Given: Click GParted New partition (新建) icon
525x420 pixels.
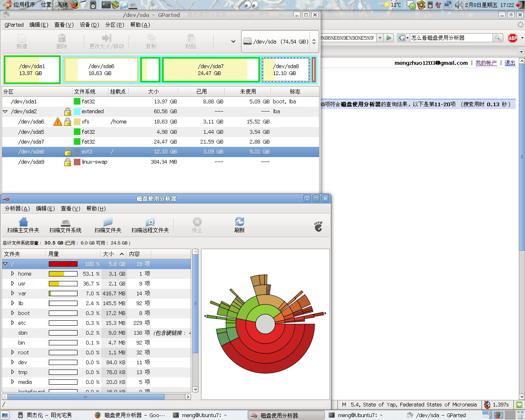Looking at the screenshot, I should tap(22, 38).
